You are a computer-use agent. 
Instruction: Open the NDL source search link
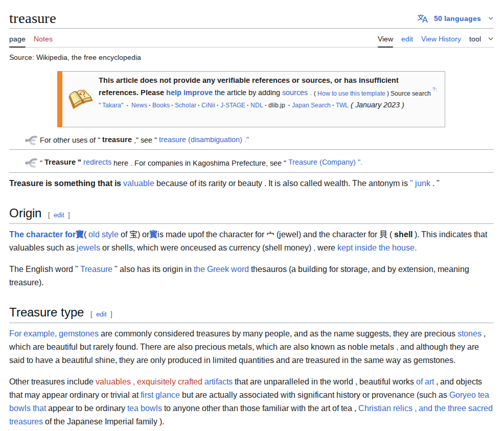click(x=257, y=105)
